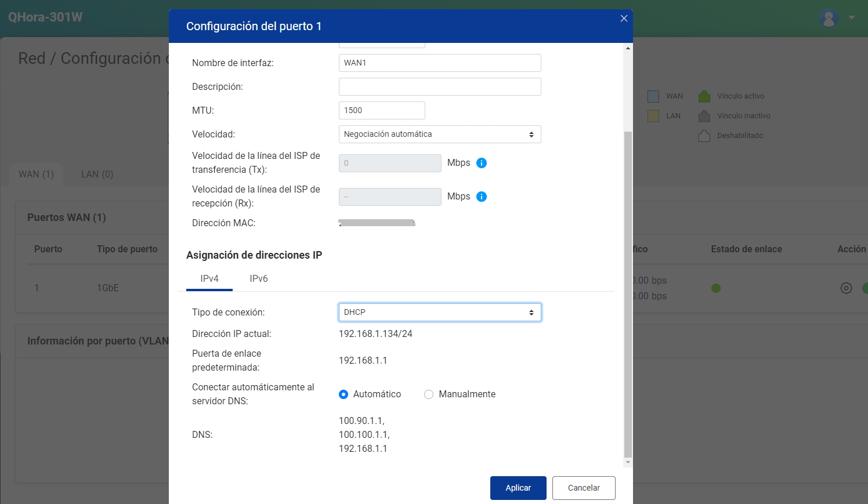This screenshot has height=504, width=868.
Task: Click the Aplicar button
Action: coord(518,488)
